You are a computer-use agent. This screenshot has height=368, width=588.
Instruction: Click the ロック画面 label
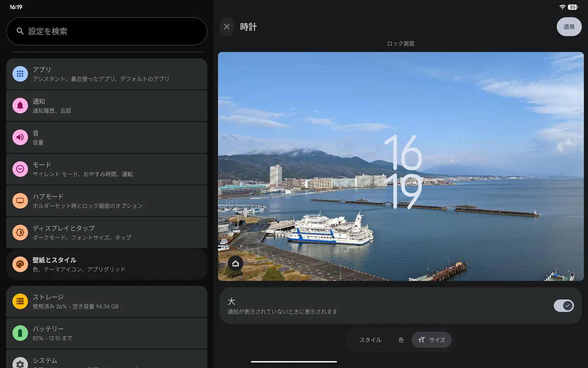point(401,43)
